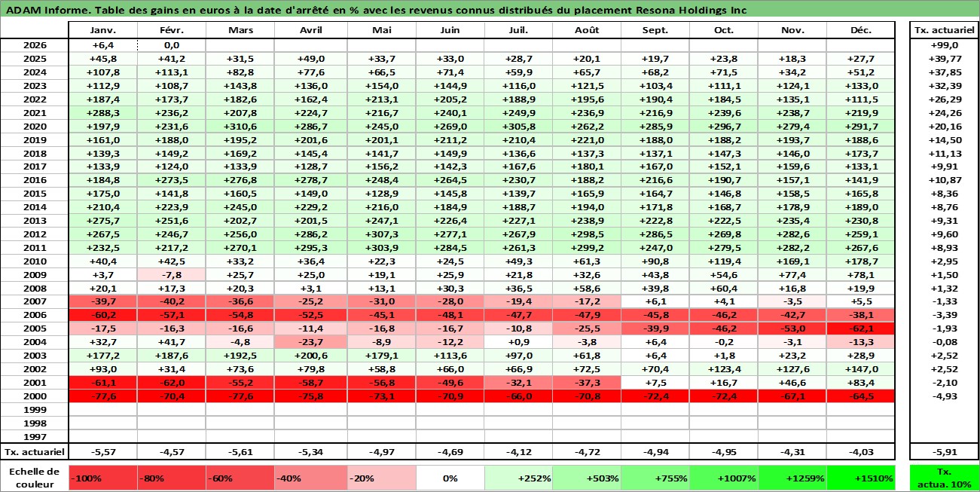Click the Tx. actuariel row label below the year rows
The image size is (980, 492).
click(34, 452)
